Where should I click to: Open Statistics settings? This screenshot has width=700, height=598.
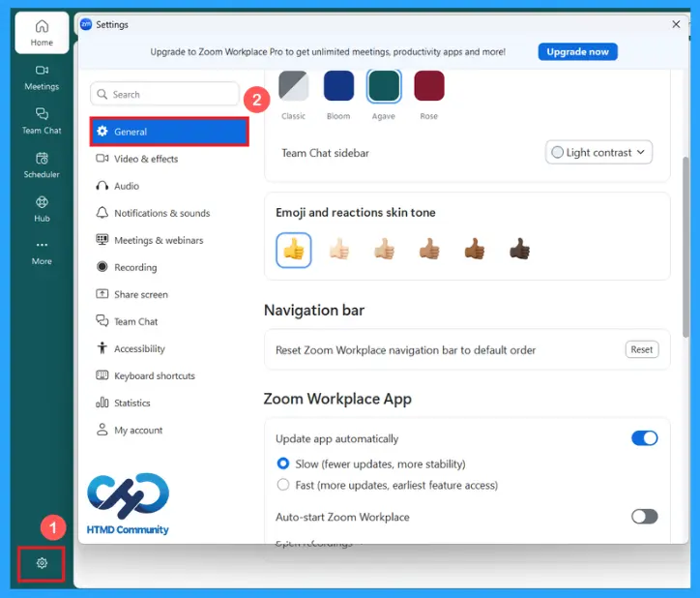click(169, 404)
